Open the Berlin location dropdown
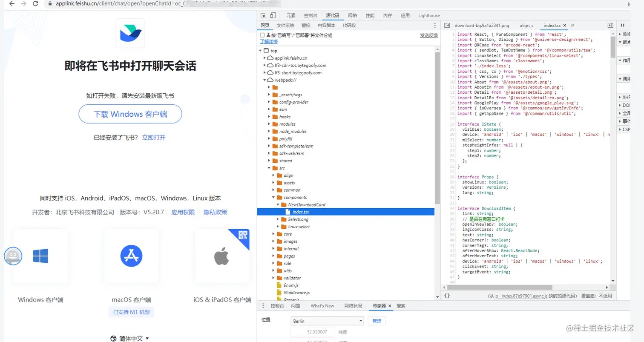644x342 pixels. click(327, 321)
